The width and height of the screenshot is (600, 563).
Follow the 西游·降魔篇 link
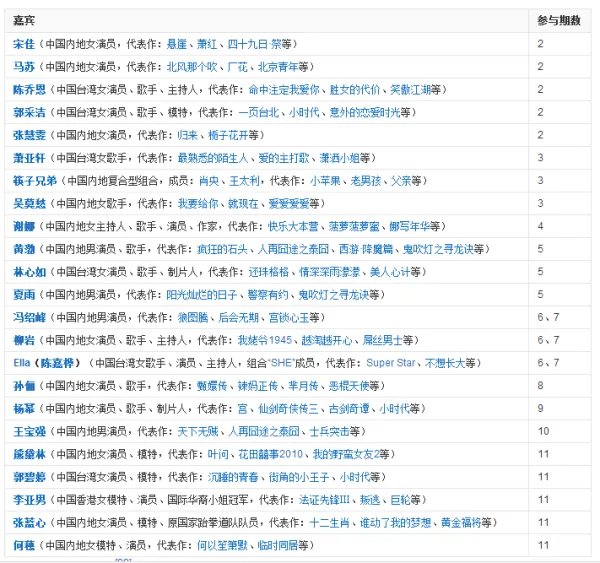click(x=366, y=249)
